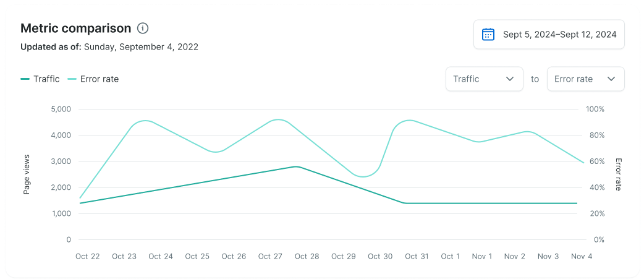Click the info icon beside Metric comparison
This screenshot has width=644, height=279.
pyautogui.click(x=143, y=28)
